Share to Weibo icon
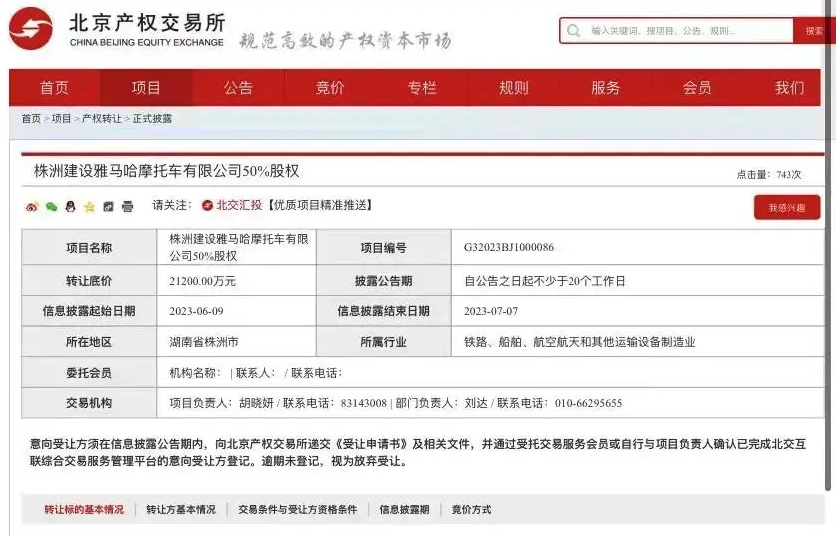Image resolution: width=836 pixels, height=536 pixels. coord(32,206)
